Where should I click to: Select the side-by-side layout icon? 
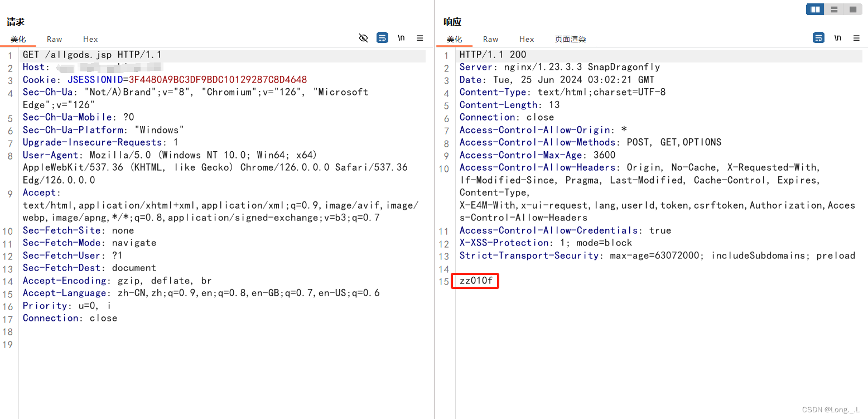(x=815, y=9)
